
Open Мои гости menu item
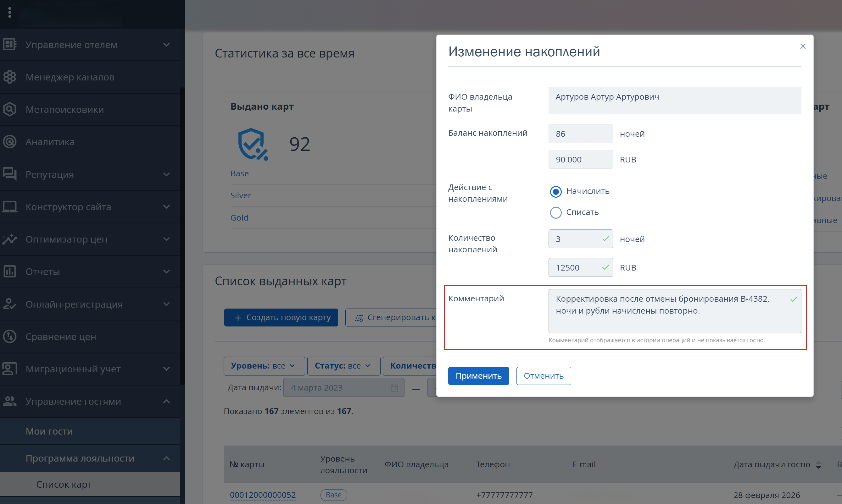49,431
